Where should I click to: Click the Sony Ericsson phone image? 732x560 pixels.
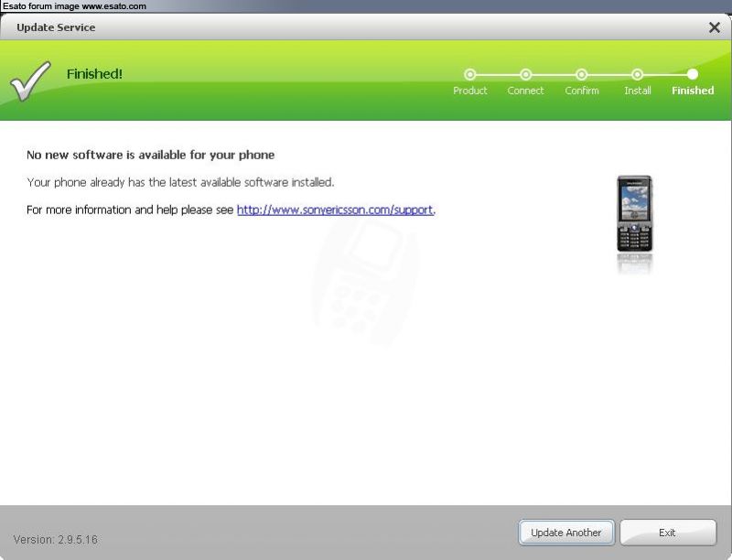coord(634,214)
